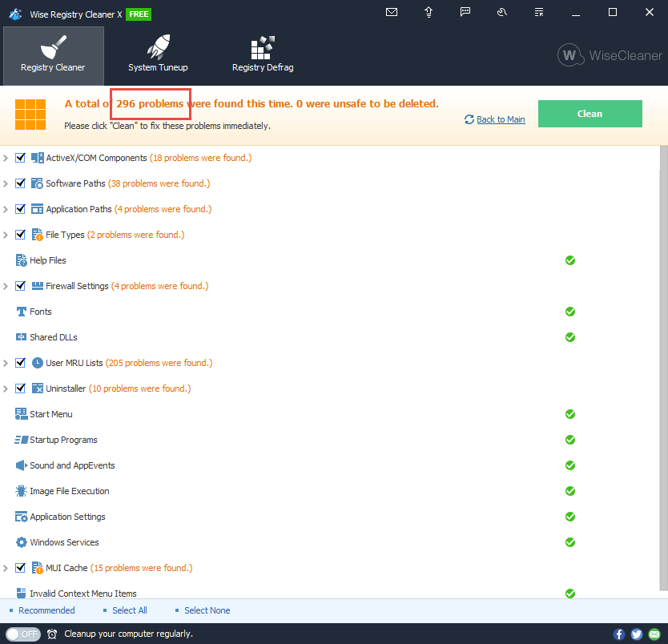This screenshot has height=644, width=668.
Task: Expand the File Types results
Action: pos(6,235)
